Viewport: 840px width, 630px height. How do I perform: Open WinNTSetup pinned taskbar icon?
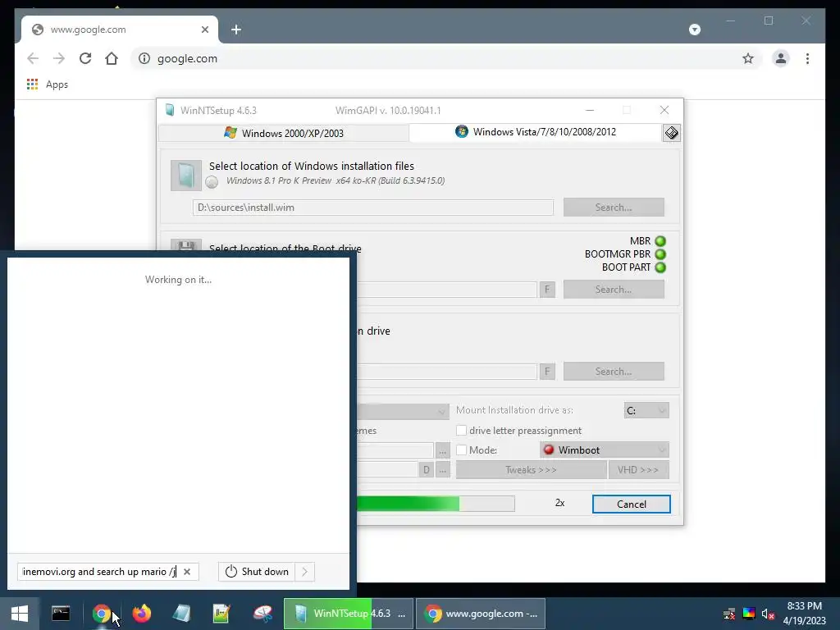pyautogui.click(x=181, y=614)
